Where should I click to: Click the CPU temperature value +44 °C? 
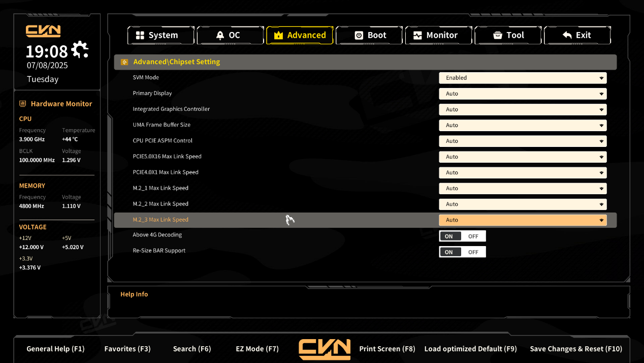[70, 139]
